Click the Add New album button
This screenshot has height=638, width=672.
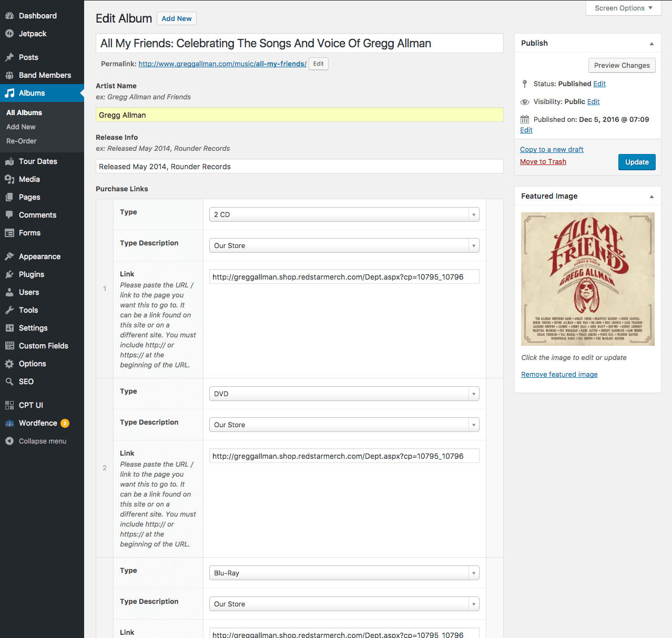pos(177,18)
